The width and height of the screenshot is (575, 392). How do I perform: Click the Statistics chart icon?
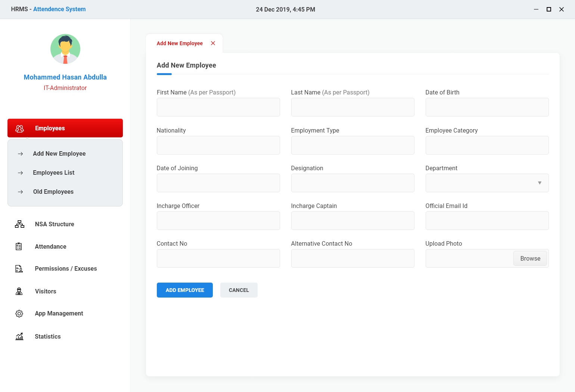19,336
